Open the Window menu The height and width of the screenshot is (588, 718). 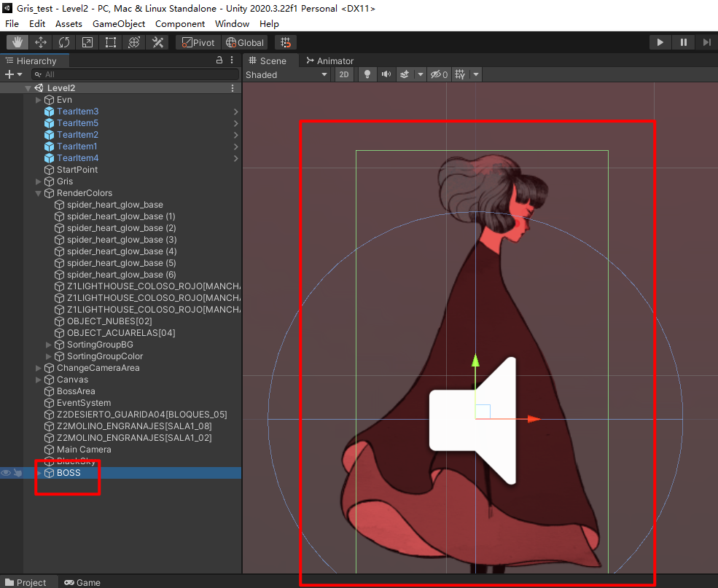point(232,24)
